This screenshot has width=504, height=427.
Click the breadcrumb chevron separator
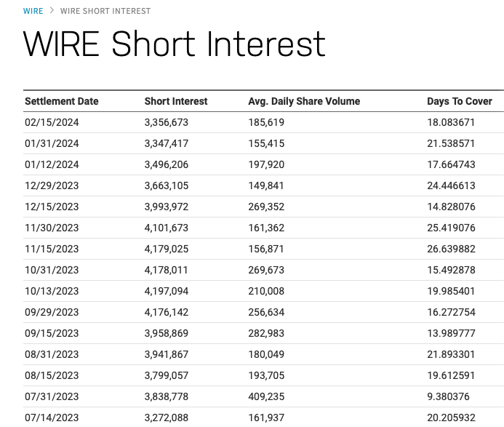52,11
